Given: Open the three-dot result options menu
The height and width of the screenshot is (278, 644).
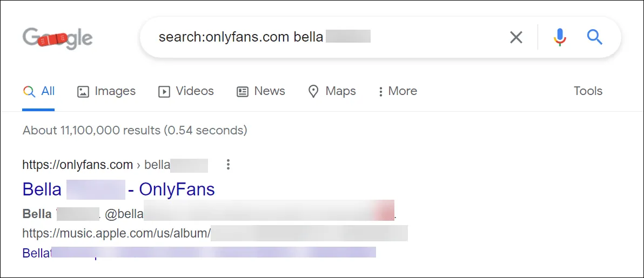Looking at the screenshot, I should 228,165.
